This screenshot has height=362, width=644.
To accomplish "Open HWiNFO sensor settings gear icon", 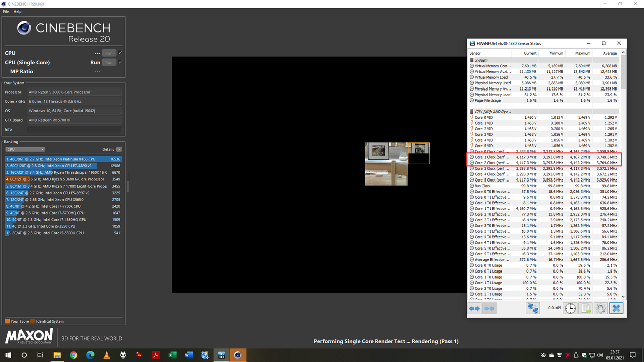I will [600, 308].
